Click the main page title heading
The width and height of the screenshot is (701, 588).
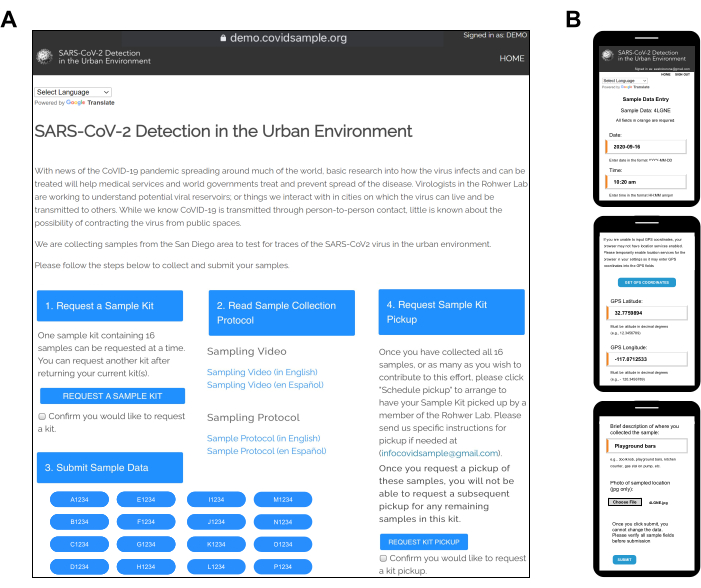pyautogui.click(x=224, y=131)
